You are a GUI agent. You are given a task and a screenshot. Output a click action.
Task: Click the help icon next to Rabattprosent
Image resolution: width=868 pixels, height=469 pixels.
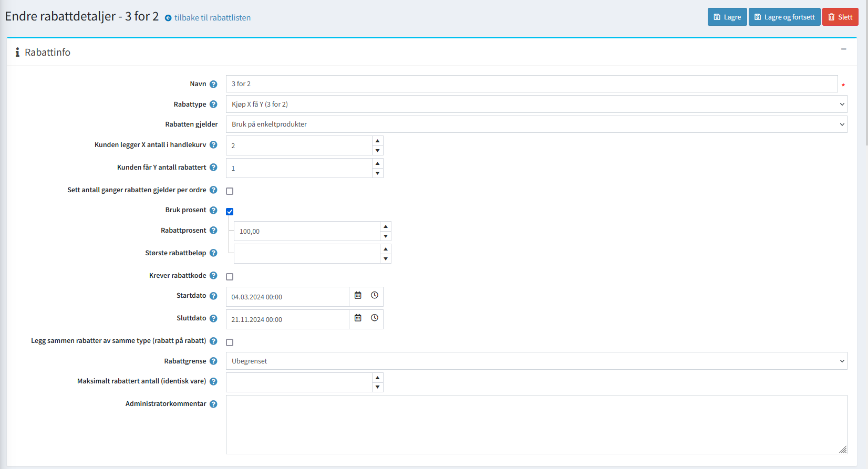[213, 231]
